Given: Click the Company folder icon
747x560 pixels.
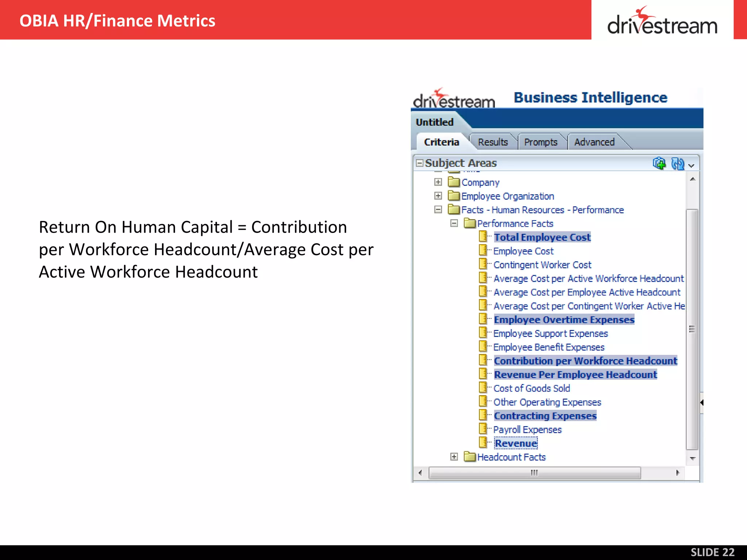Looking at the screenshot, I should click(454, 182).
